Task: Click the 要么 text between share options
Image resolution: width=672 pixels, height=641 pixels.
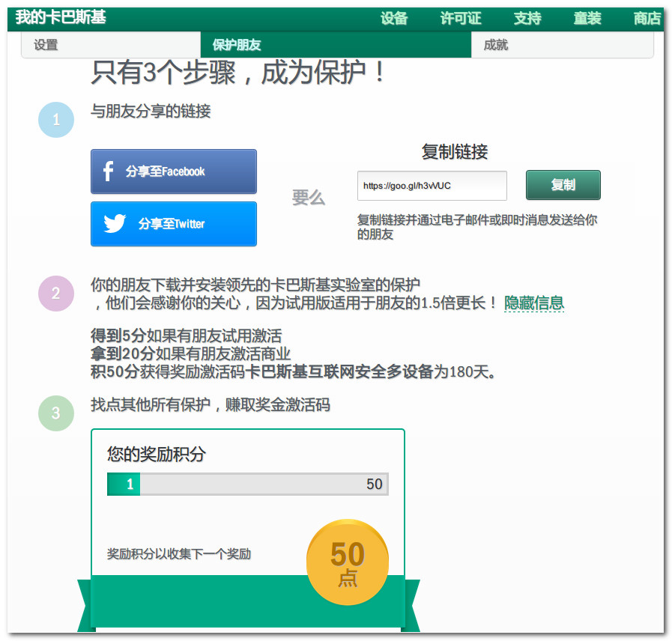Action: [308, 198]
